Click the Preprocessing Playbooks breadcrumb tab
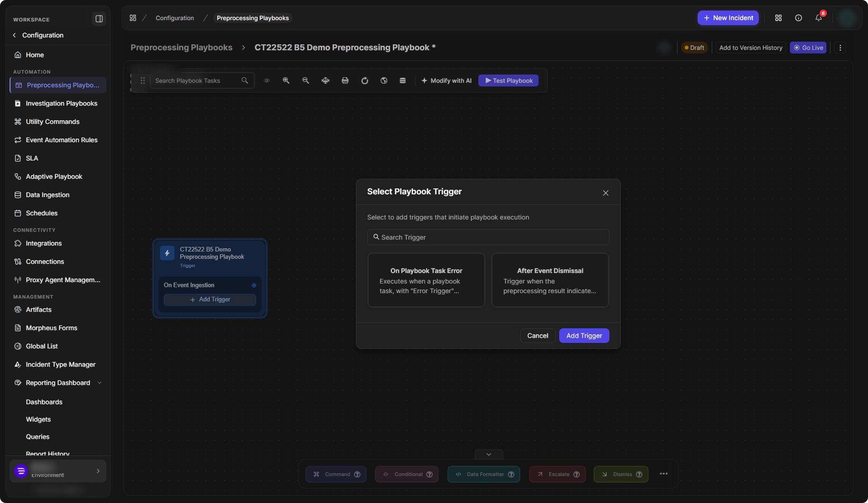Screen dimensions: 868x503 pyautogui.click(x=253, y=18)
